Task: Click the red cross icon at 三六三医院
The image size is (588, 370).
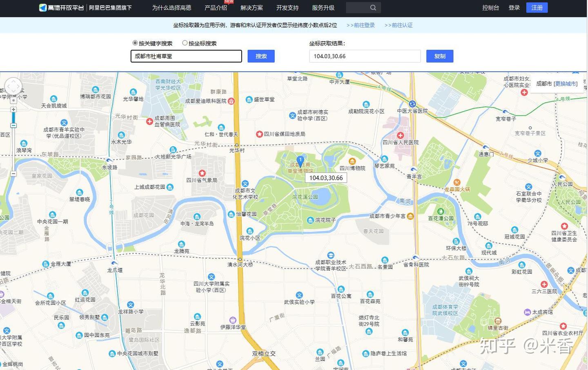Action: click(x=544, y=284)
